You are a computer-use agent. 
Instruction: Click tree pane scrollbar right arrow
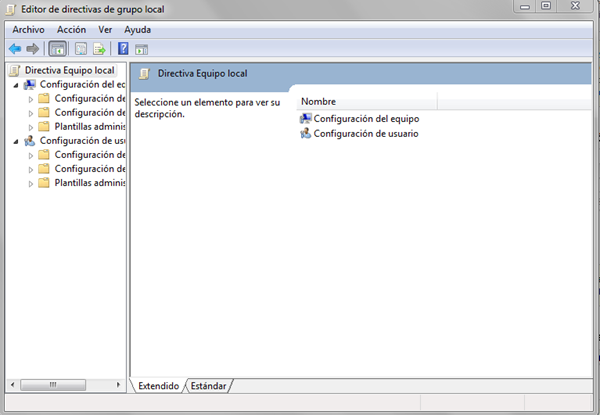click(x=118, y=385)
